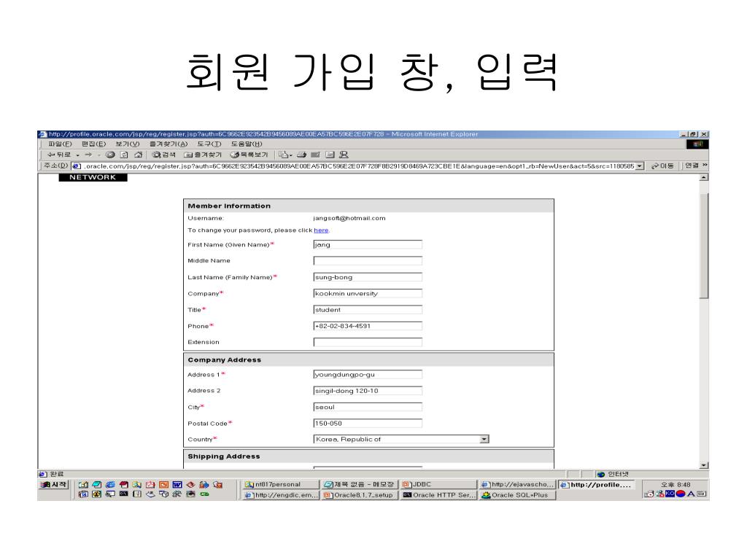This screenshot has width=747, height=560.
Task: Click the system clock showing 오후 8:48
Action: [x=675, y=485]
